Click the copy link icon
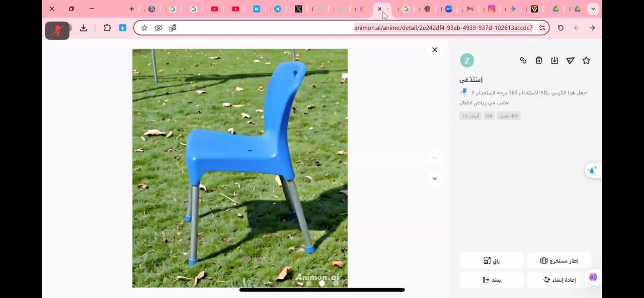 click(x=523, y=60)
